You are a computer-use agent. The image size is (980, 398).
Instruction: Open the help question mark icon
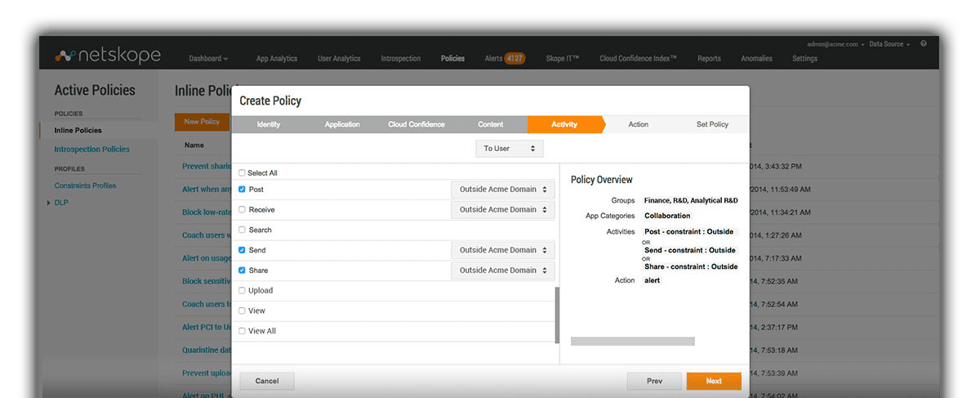[x=923, y=43]
